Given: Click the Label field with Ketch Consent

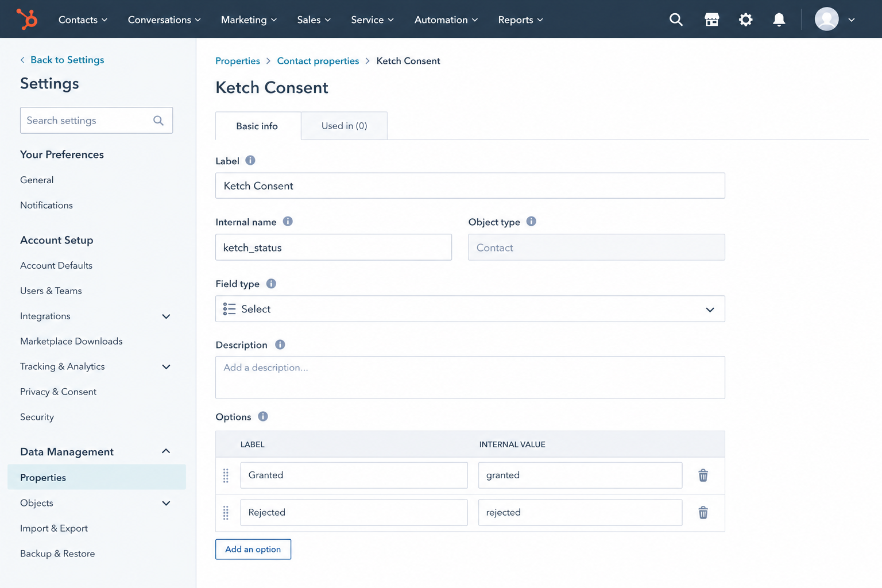Looking at the screenshot, I should (470, 185).
